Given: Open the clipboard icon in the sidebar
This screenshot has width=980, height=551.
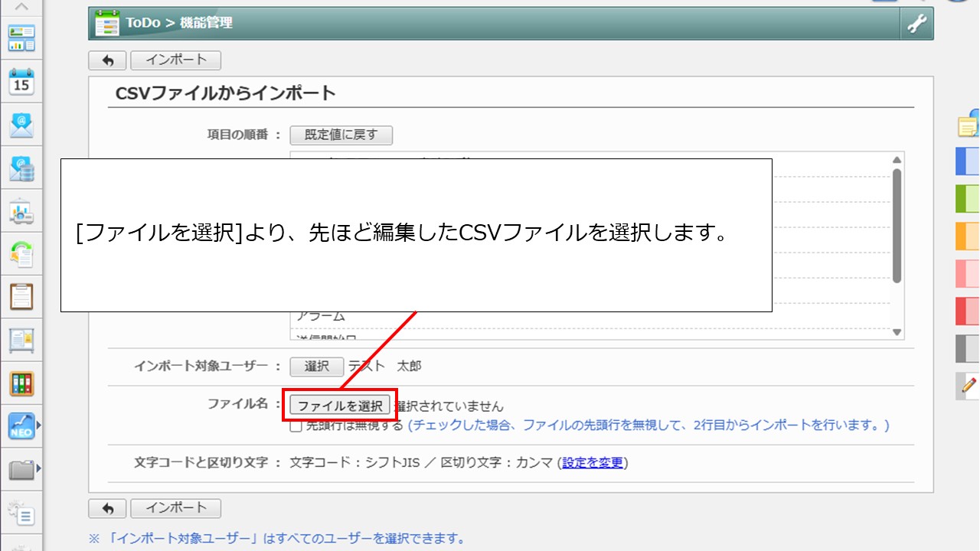Looking at the screenshot, I should 21,296.
